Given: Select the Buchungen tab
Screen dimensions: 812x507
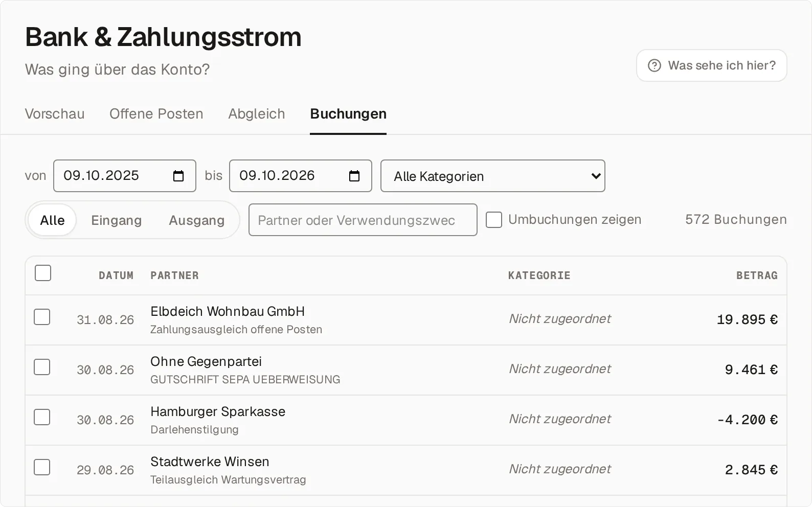Looking at the screenshot, I should pos(348,113).
